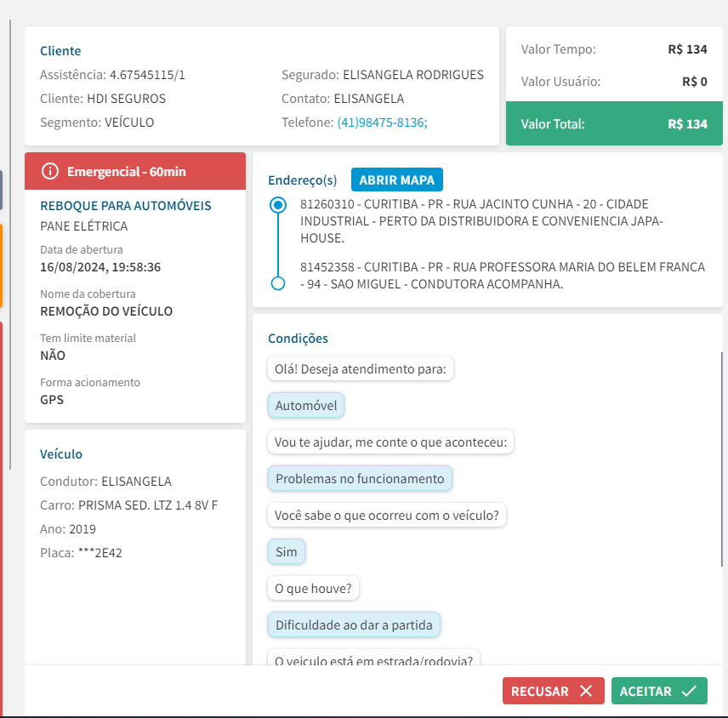Click the X icon on the RECUSAR button
728x718 pixels.
(586, 692)
